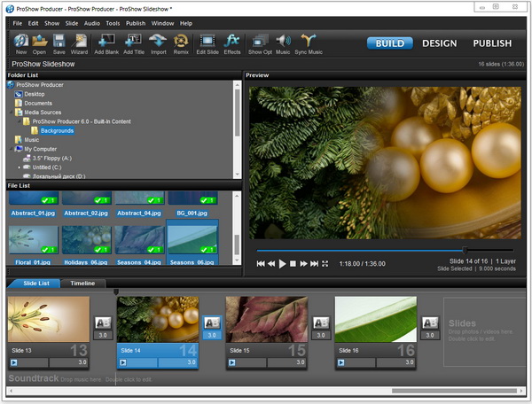
Task: Play Slide 13 with its small play icon
Action: (x=14, y=362)
